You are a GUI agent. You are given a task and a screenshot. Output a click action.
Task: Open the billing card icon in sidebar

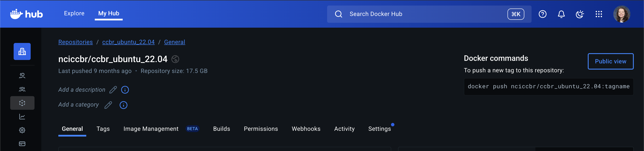(x=22, y=144)
